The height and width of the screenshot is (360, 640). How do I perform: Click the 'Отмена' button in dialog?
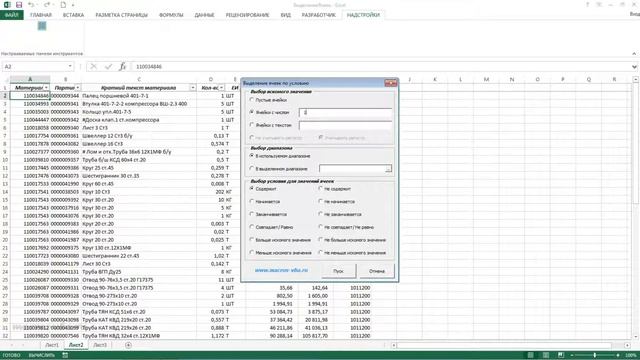[x=377, y=271]
